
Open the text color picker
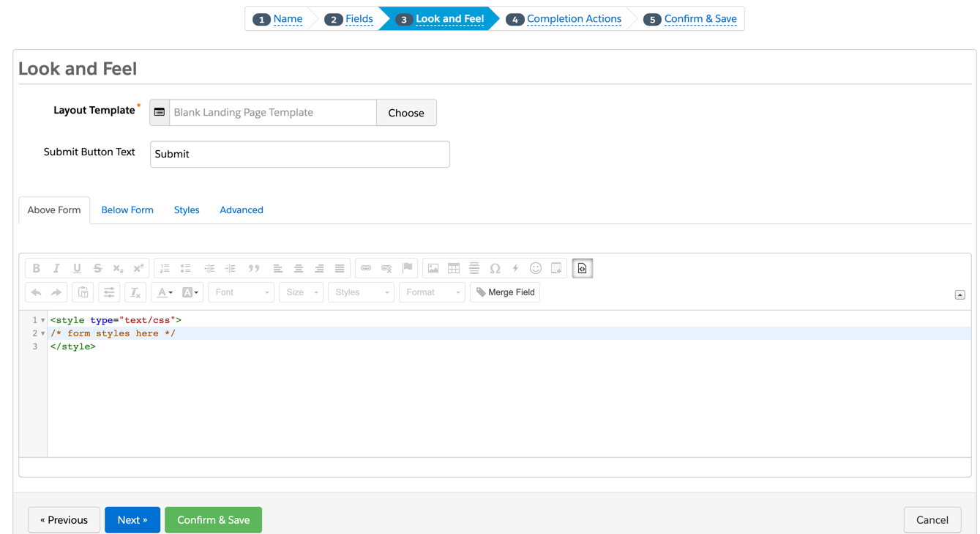click(162, 292)
